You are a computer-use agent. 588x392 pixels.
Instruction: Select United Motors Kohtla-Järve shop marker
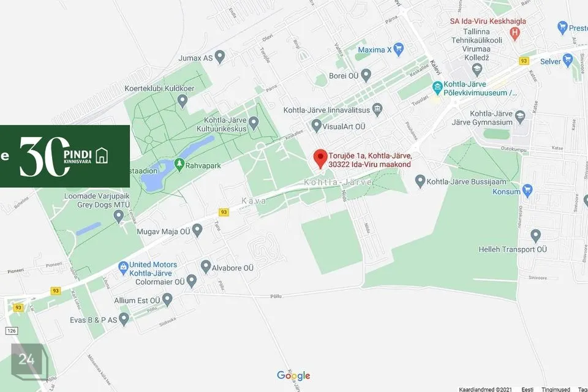click(123, 268)
